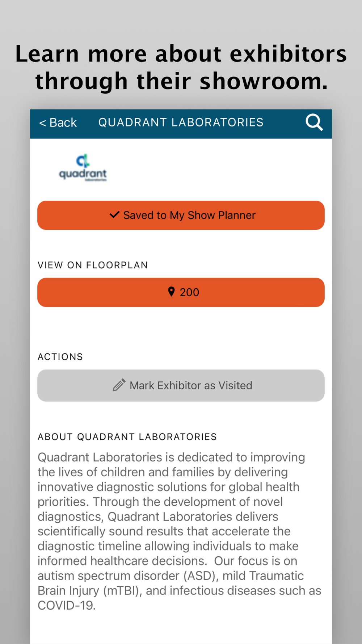This screenshot has width=362, height=644.
Task: Click the ACTIONS section heading
Action: (60, 357)
